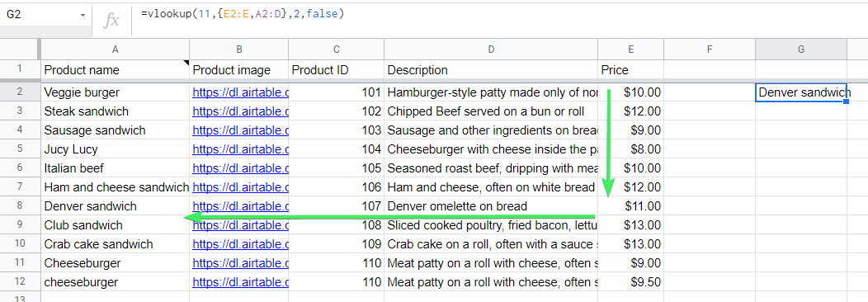Image resolution: width=868 pixels, height=302 pixels.
Task: Click the Price header cell
Action: pyautogui.click(x=630, y=69)
